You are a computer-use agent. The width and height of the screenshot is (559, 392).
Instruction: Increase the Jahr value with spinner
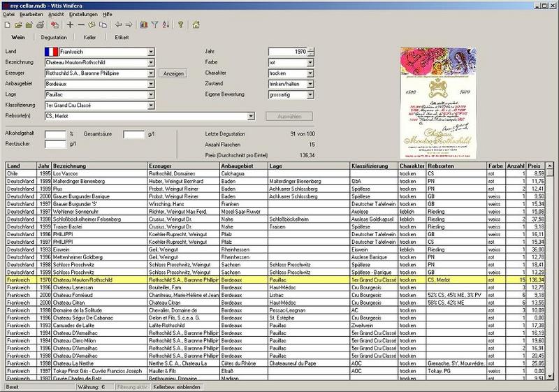click(310, 50)
